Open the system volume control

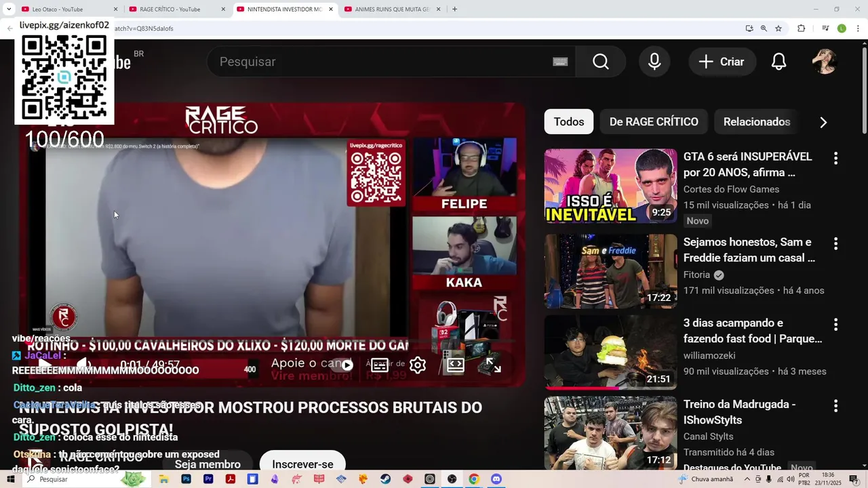pyautogui.click(x=790, y=479)
